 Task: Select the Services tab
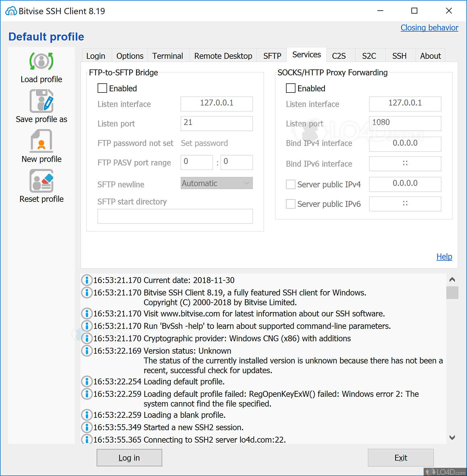click(307, 55)
